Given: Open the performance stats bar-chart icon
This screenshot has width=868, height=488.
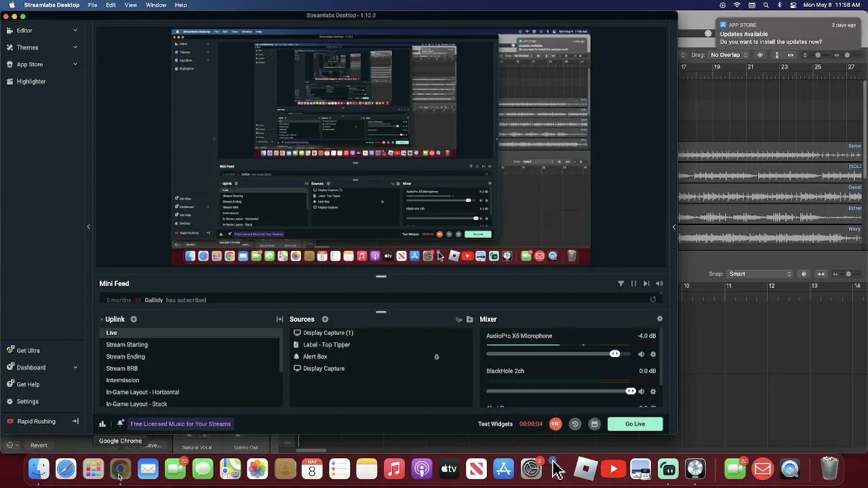Looking at the screenshot, I should tap(102, 424).
